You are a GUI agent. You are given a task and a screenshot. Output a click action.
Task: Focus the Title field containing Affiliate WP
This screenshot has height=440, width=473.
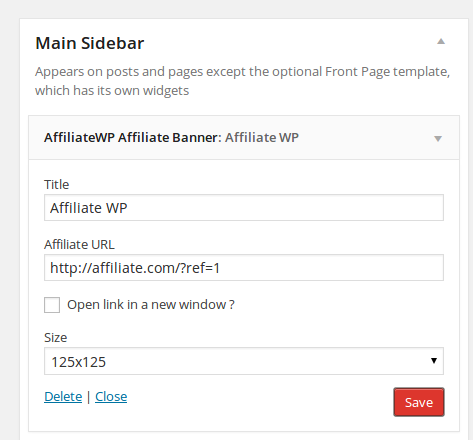tap(244, 208)
